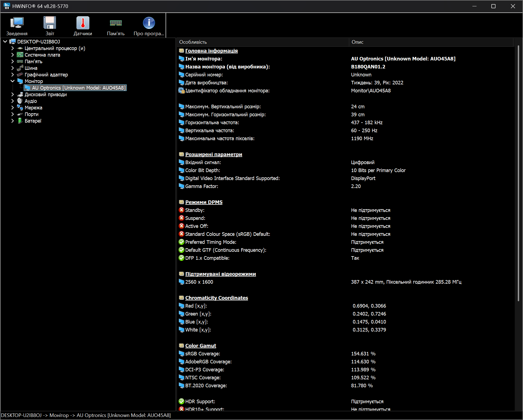Click the red X icon beside Standby

click(x=181, y=210)
